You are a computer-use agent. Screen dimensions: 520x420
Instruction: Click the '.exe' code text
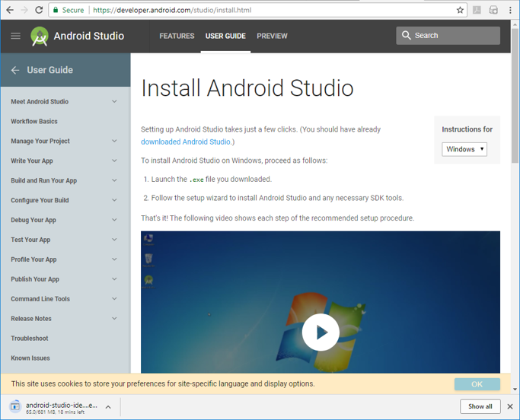[196, 180]
